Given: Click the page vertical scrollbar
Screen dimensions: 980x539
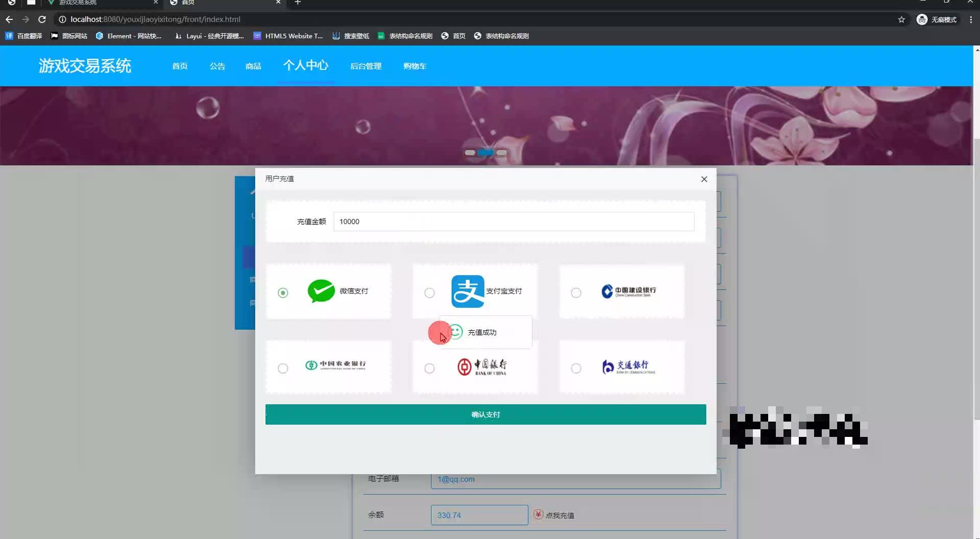Looking at the screenshot, I should point(977,279).
